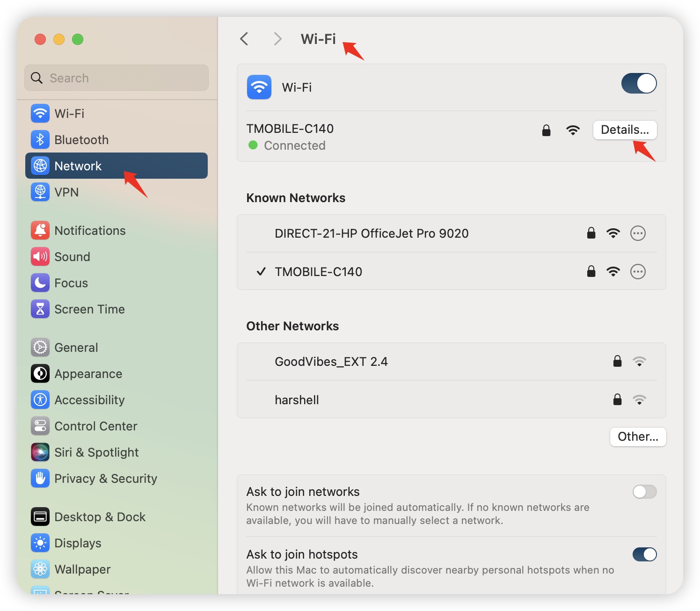This screenshot has width=700, height=611.
Task: Go back with the left chevron
Action: point(244,38)
